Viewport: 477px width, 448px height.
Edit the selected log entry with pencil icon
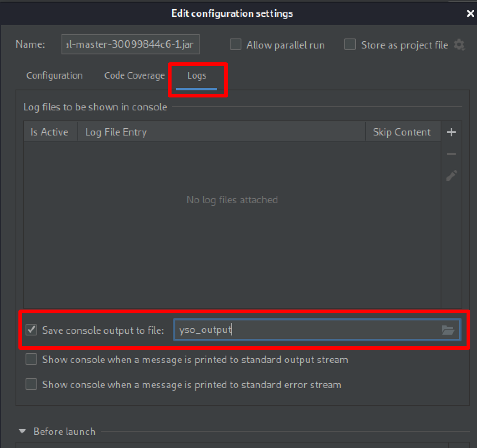[451, 175]
